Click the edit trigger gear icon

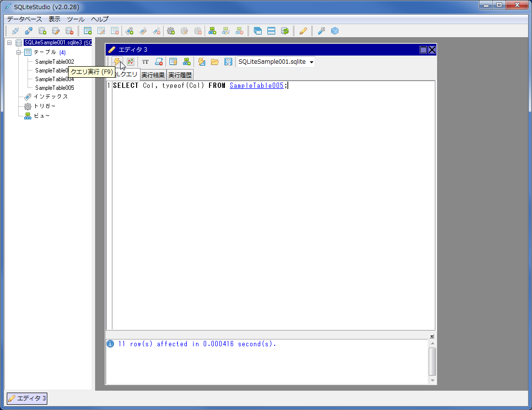click(x=184, y=31)
